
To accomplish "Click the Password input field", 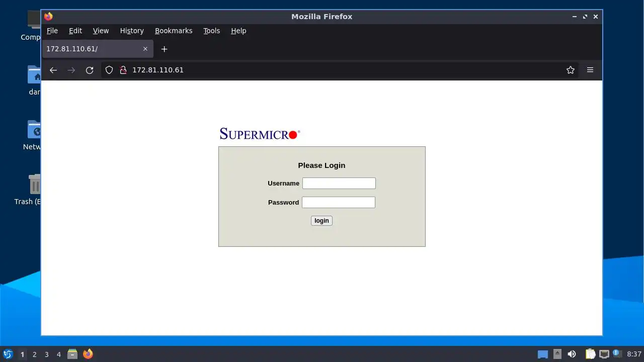I will [x=339, y=203].
